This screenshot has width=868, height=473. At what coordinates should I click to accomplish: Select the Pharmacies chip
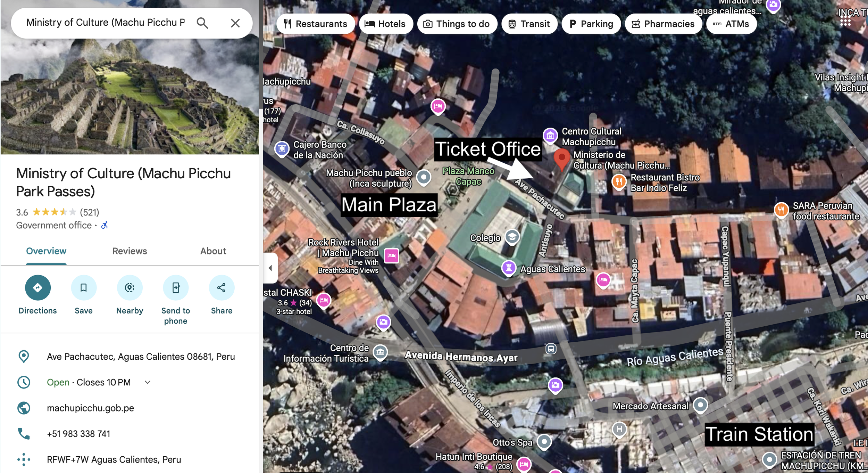point(663,24)
